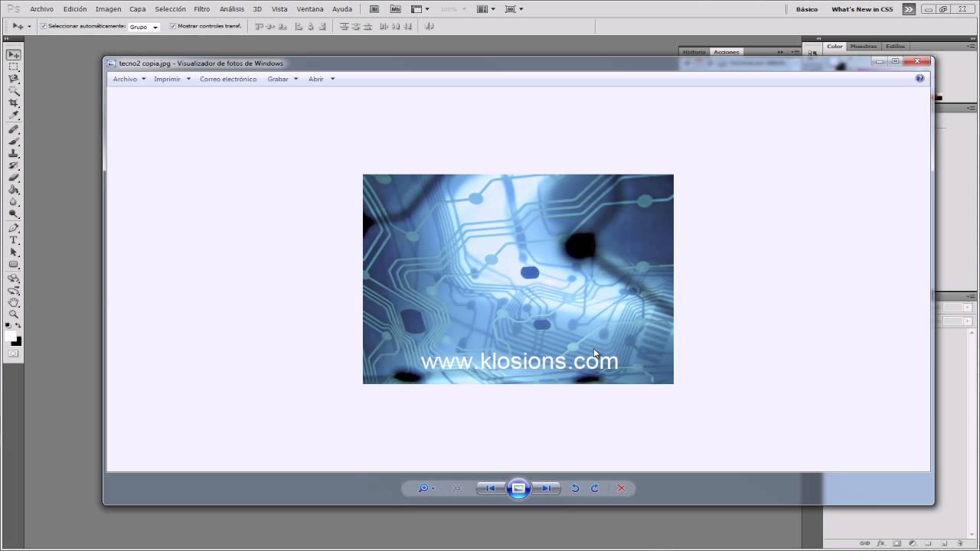Go to next photo in viewer
This screenshot has width=980, height=551.
click(547, 488)
